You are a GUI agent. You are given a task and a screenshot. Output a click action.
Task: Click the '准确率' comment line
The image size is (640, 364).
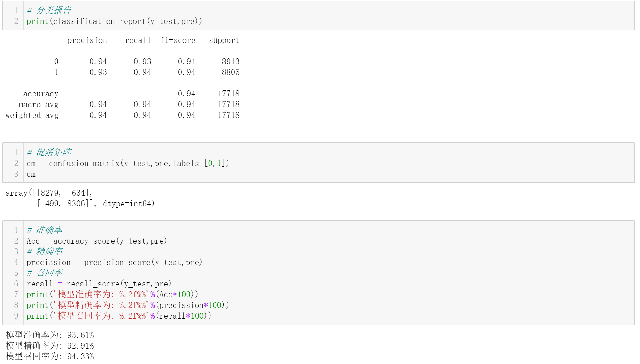click(44, 230)
